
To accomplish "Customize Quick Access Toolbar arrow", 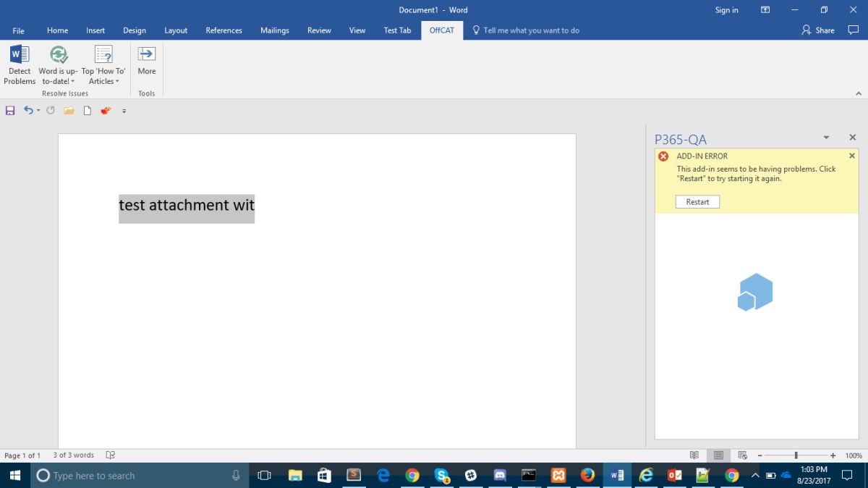I will point(124,111).
